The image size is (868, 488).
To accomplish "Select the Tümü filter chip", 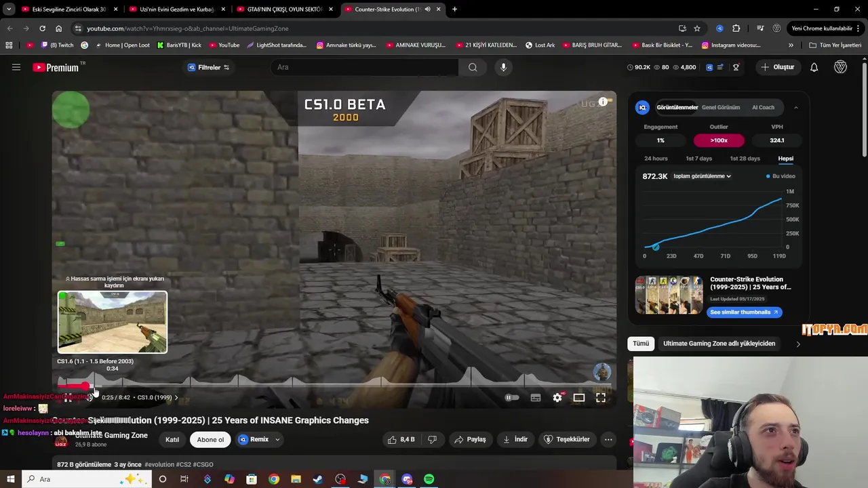I will pos(641,344).
